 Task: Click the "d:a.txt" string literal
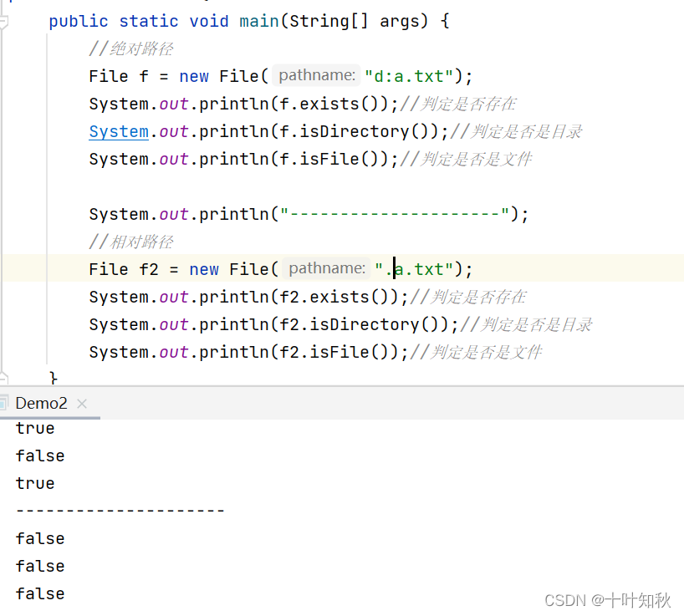click(409, 76)
